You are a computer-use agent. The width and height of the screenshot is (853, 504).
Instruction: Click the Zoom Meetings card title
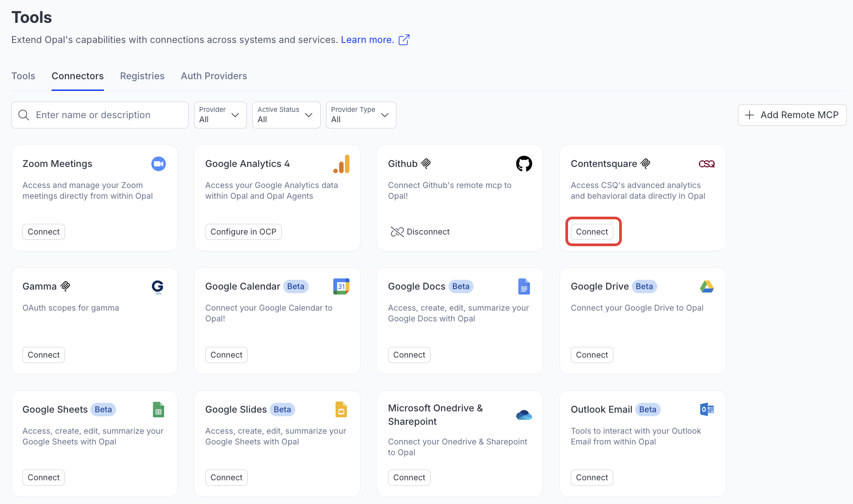(x=57, y=164)
